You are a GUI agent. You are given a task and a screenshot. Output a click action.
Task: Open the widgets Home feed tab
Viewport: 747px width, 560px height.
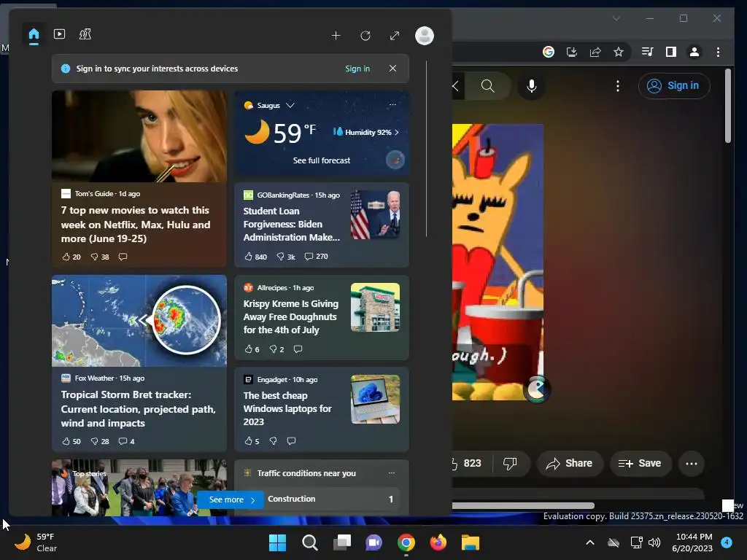click(x=34, y=35)
